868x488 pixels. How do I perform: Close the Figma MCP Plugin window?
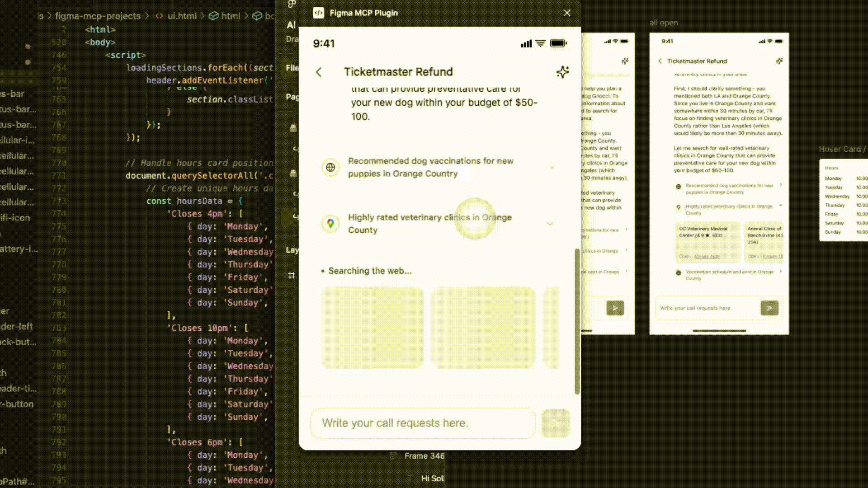coord(567,13)
